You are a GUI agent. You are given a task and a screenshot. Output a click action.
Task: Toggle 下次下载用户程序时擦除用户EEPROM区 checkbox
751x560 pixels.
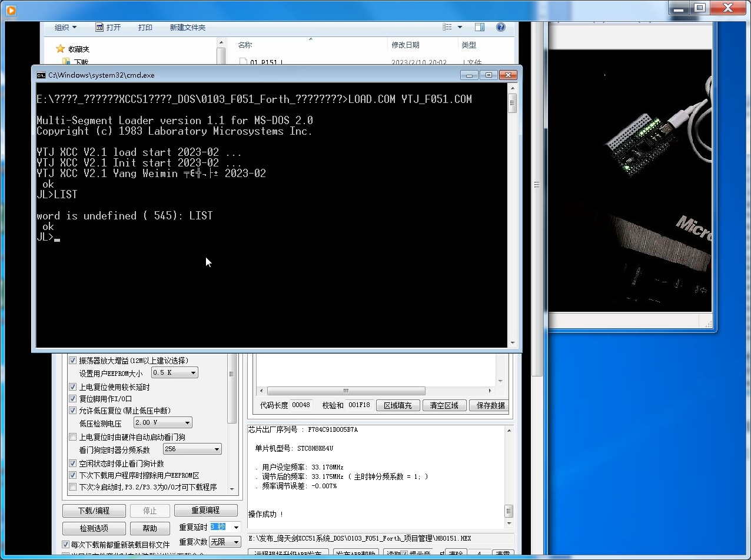[x=73, y=475]
